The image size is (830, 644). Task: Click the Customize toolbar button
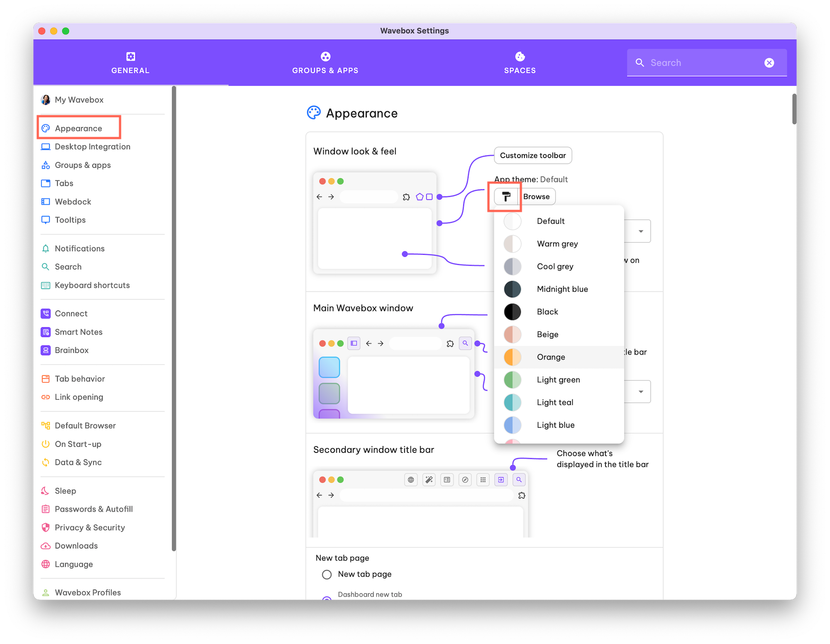point(533,156)
